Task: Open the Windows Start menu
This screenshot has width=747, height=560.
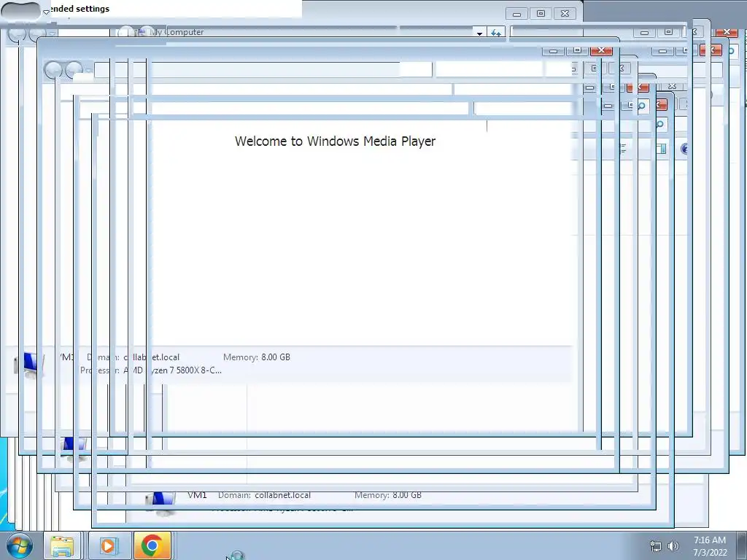Action: 20,545
